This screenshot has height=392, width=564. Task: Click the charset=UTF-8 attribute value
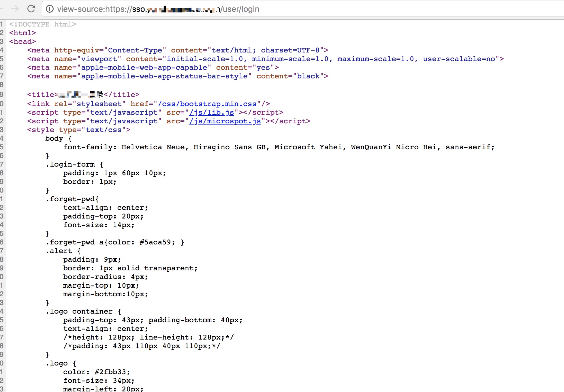[x=290, y=50]
